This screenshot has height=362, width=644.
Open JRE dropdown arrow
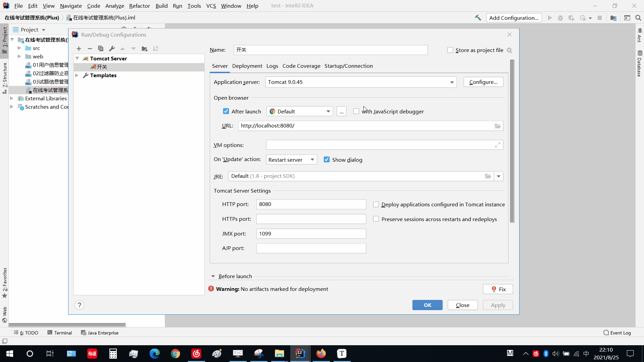499,176
